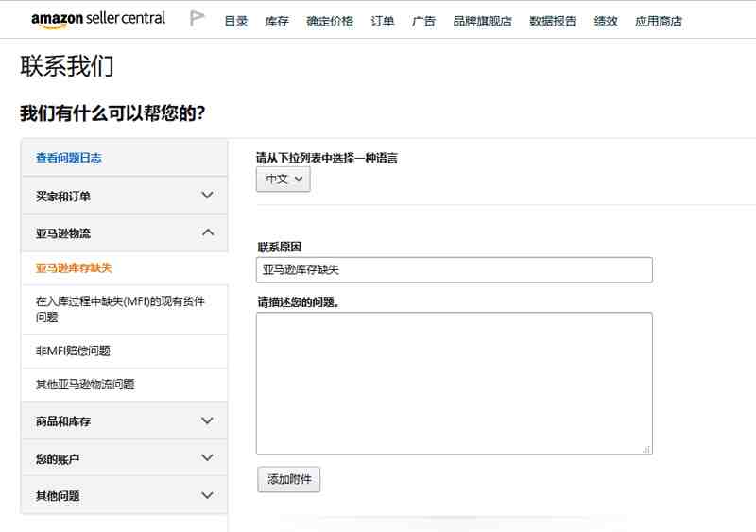Open the 库存 menu
Image resolution: width=756 pixels, height=532 pixels.
pyautogui.click(x=277, y=21)
